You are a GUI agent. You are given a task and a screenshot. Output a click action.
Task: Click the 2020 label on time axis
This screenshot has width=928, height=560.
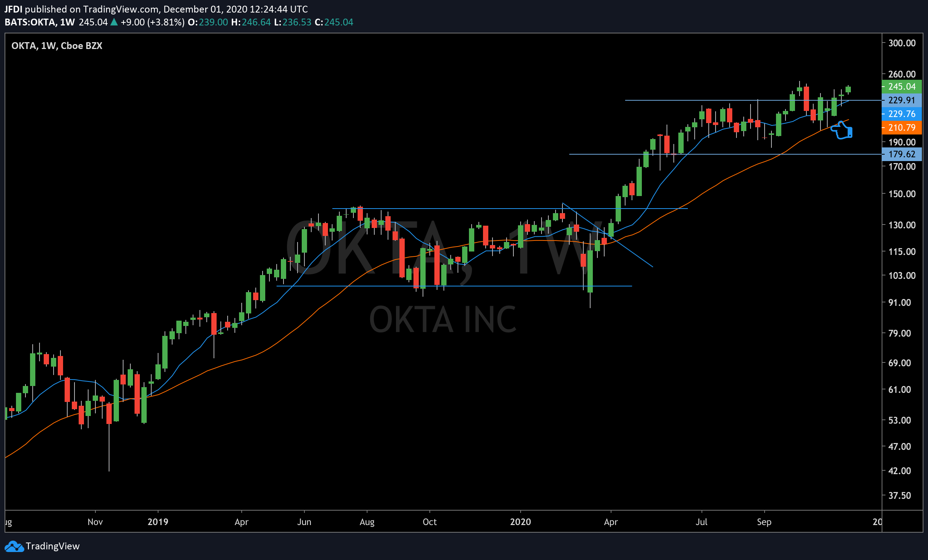pos(520,522)
